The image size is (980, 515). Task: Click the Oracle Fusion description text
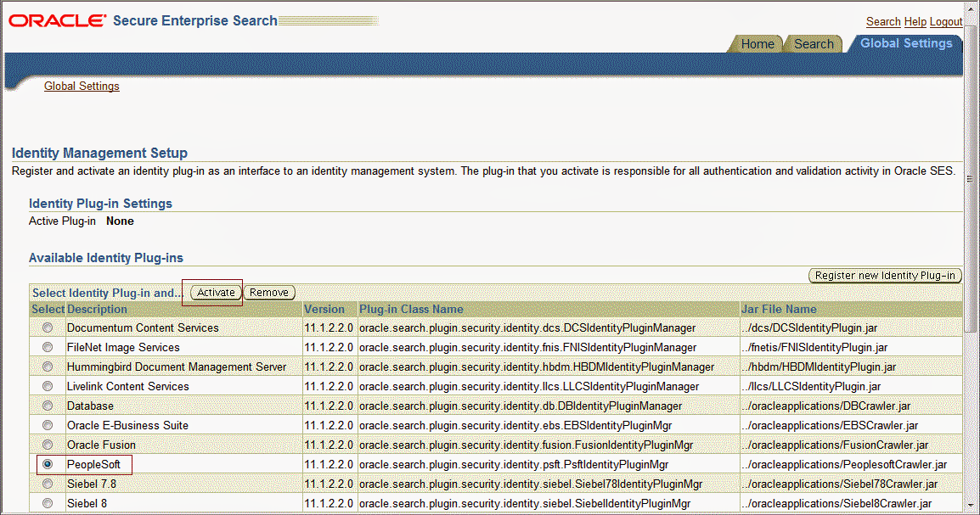point(101,445)
